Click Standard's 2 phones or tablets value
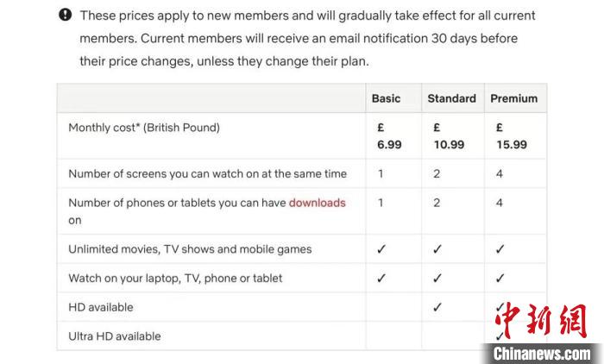The height and width of the screenshot is (364, 604). coord(437,203)
